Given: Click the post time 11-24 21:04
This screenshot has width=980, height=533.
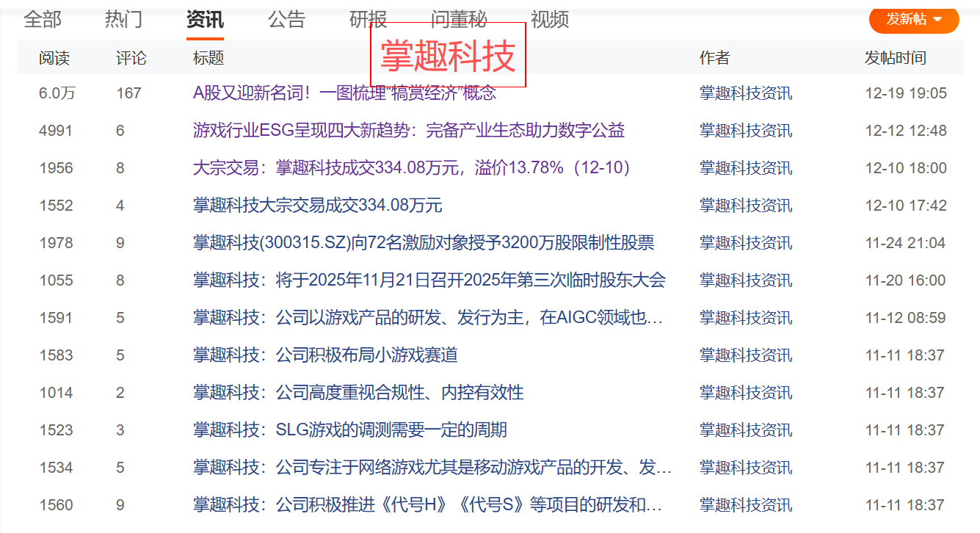Looking at the screenshot, I should 906,243.
